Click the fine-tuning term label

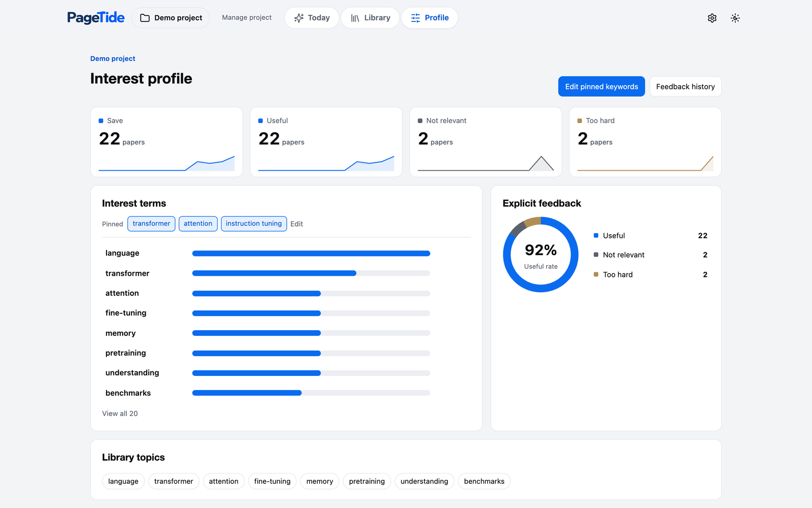point(126,313)
